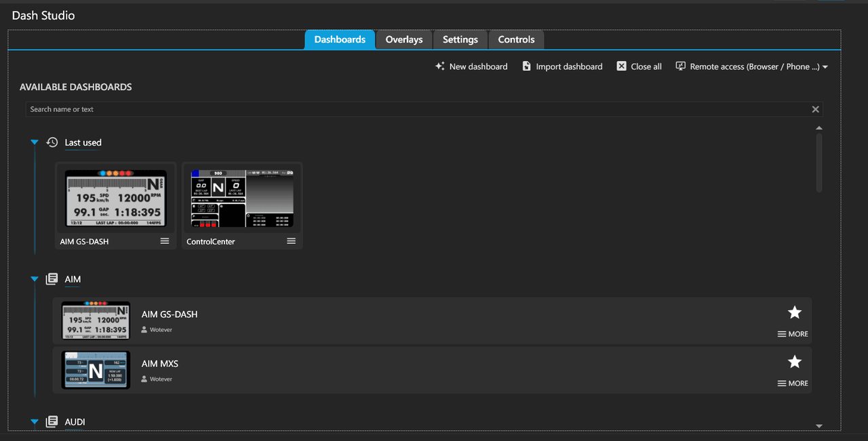868x441 pixels.
Task: Clear the search field with X icon
Action: coord(816,109)
